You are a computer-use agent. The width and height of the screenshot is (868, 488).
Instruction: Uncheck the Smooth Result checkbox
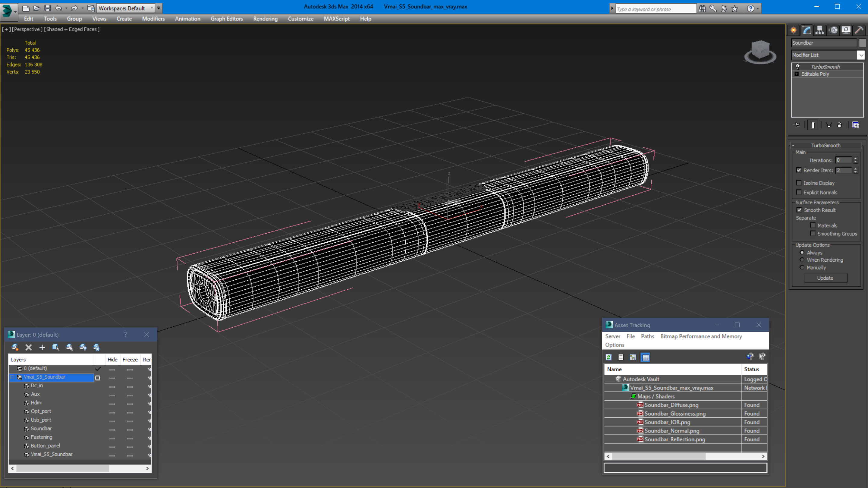point(799,210)
